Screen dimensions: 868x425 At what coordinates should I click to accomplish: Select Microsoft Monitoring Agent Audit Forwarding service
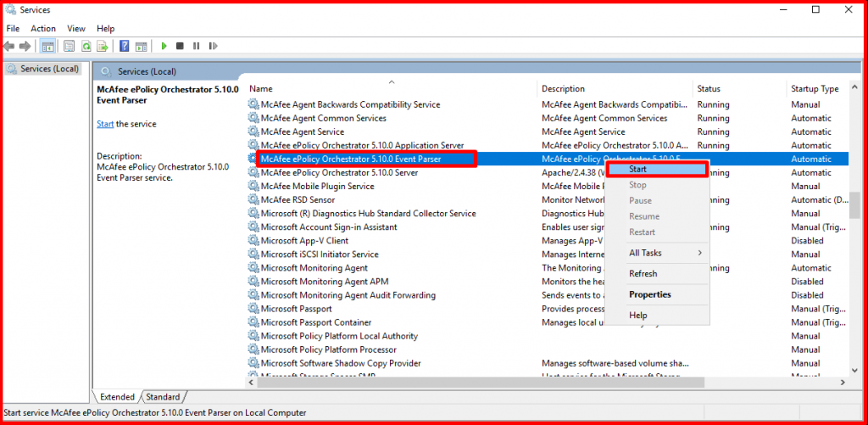tap(348, 294)
